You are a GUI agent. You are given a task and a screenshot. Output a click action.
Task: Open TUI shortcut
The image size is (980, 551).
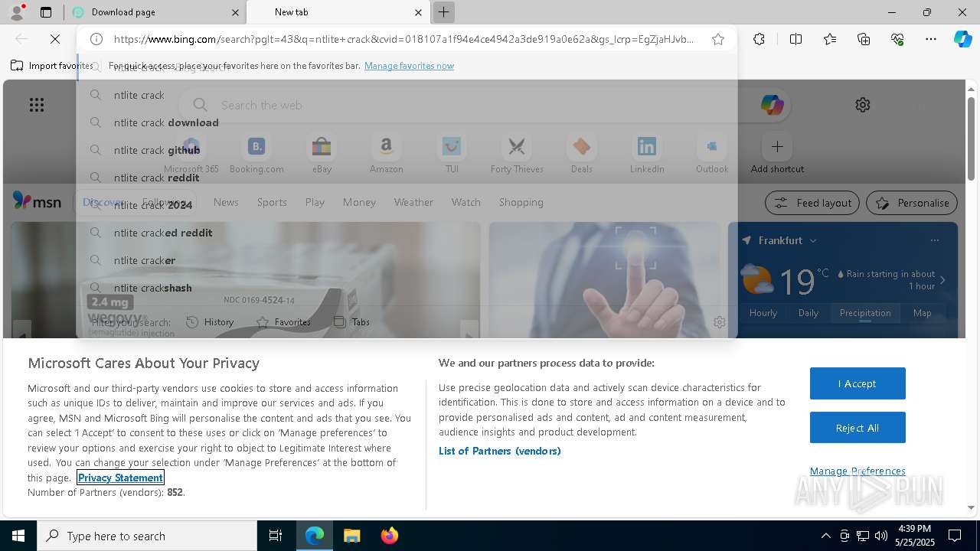(452, 154)
